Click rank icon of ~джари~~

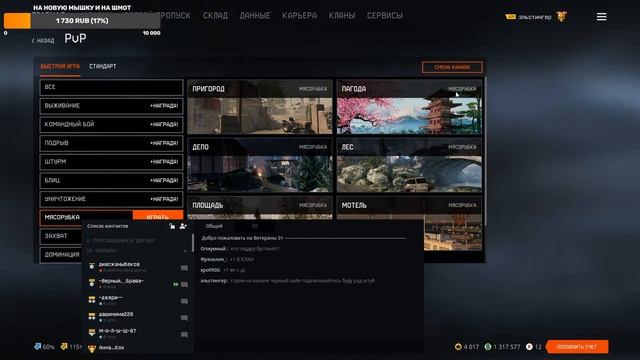[x=92, y=299]
